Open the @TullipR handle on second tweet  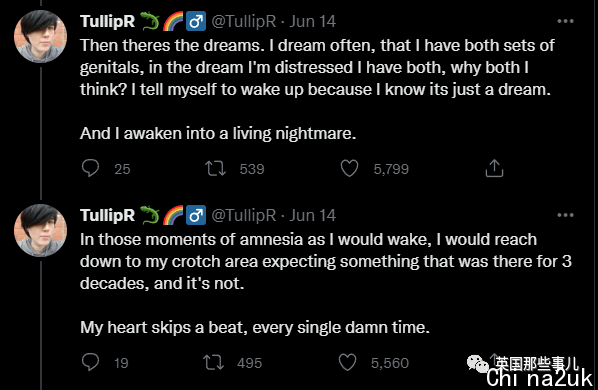click(x=244, y=215)
